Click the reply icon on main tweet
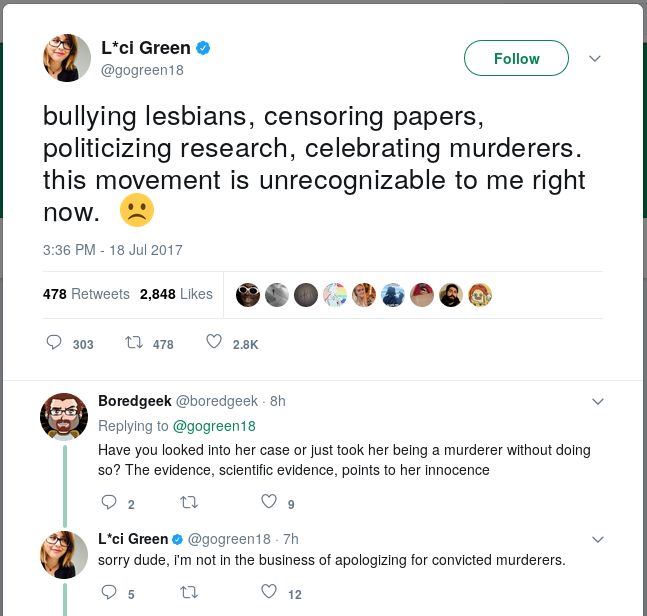This screenshot has width=647, height=616. pyautogui.click(x=54, y=342)
